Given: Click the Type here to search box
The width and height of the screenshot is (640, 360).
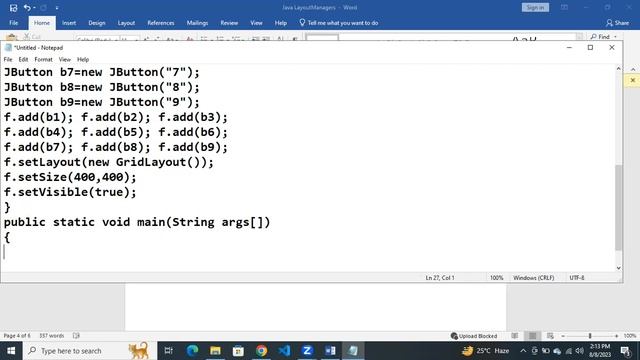Looking at the screenshot, I should pyautogui.click(x=89, y=351).
